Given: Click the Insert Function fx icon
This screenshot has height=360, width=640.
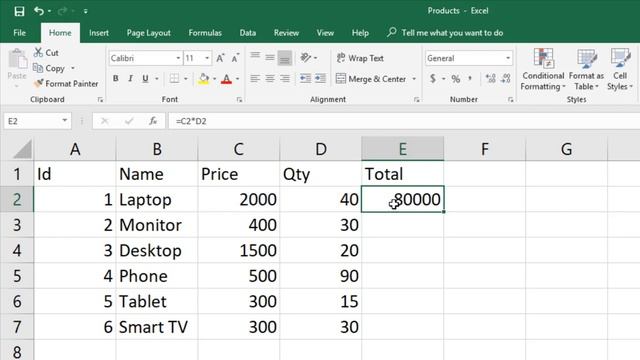Looking at the screenshot, I should pyautogui.click(x=153, y=121).
